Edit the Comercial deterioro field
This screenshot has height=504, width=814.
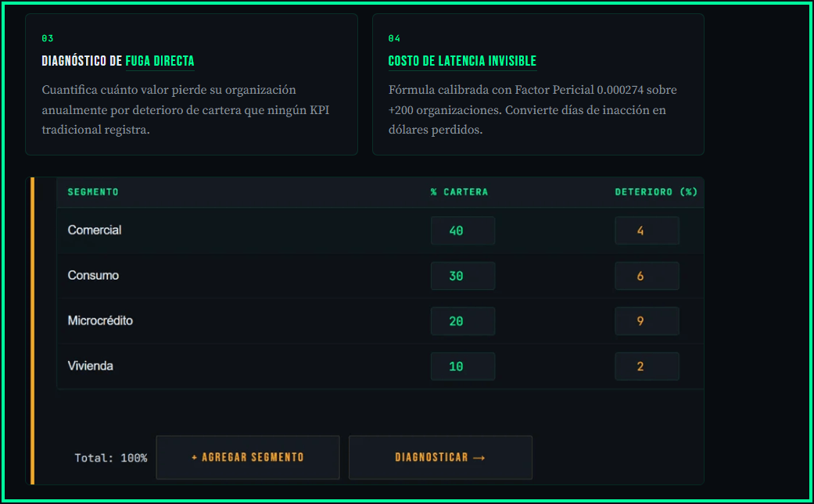(647, 231)
